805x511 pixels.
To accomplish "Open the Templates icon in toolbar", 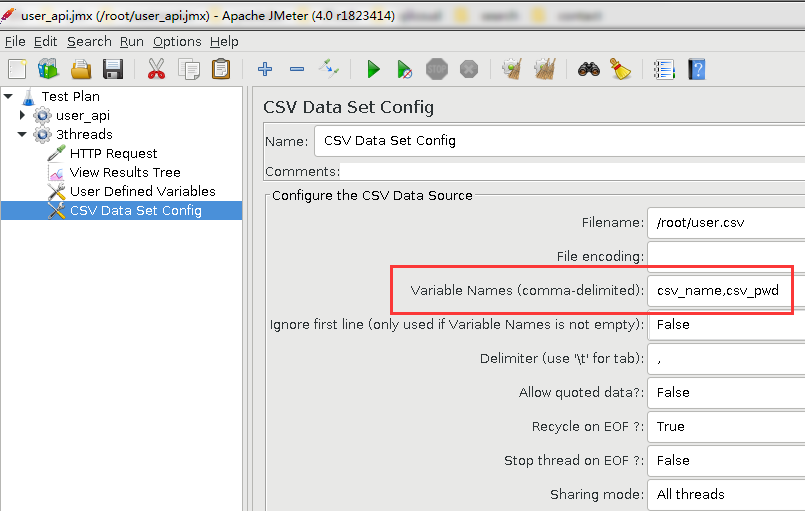I will [48, 69].
